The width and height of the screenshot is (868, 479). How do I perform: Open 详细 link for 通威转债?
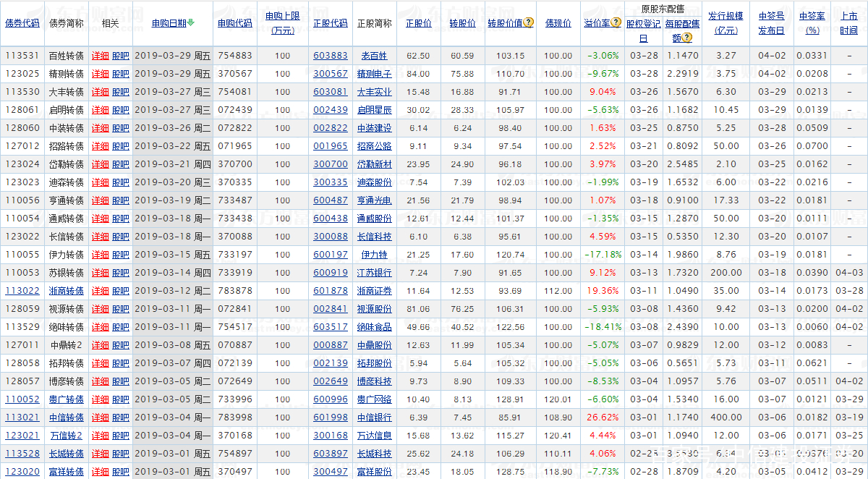[x=100, y=219]
